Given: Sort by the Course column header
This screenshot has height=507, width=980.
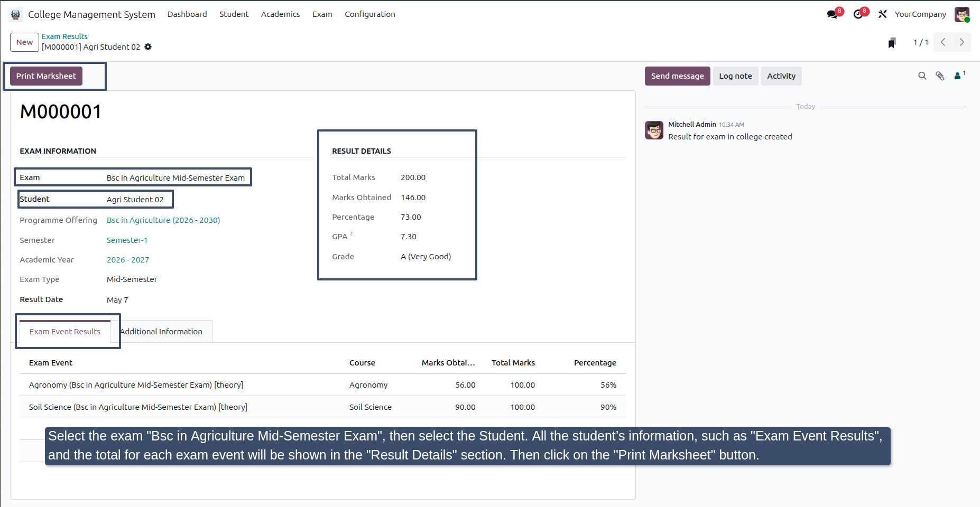Looking at the screenshot, I should coord(362,363).
